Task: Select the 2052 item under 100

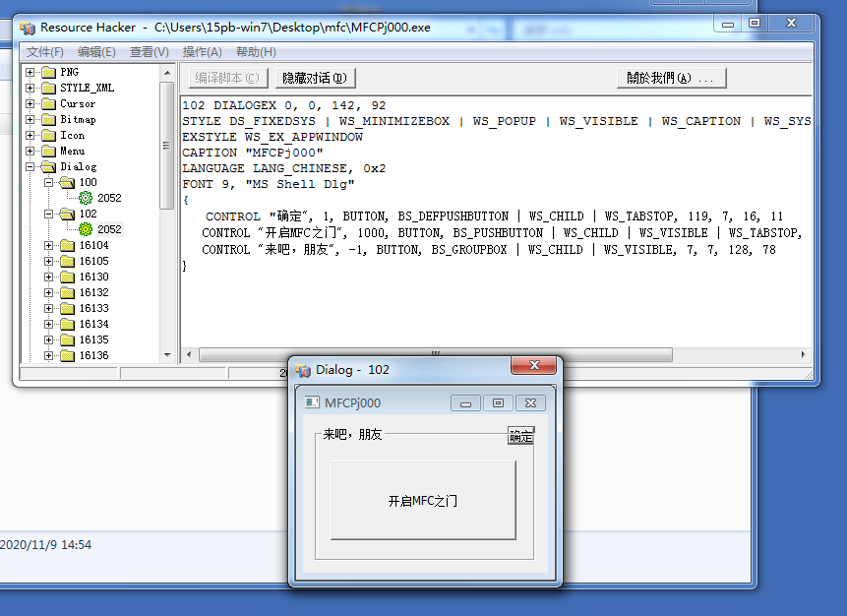Action: (x=109, y=198)
